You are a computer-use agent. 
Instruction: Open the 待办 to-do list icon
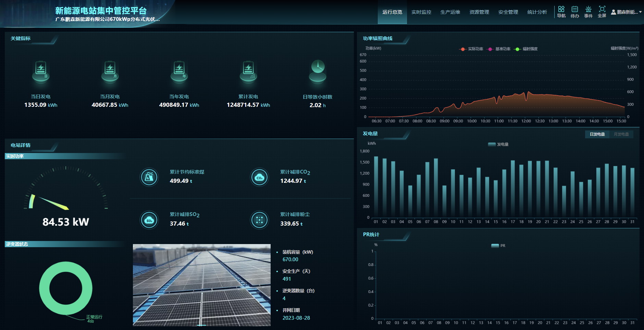pyautogui.click(x=575, y=9)
